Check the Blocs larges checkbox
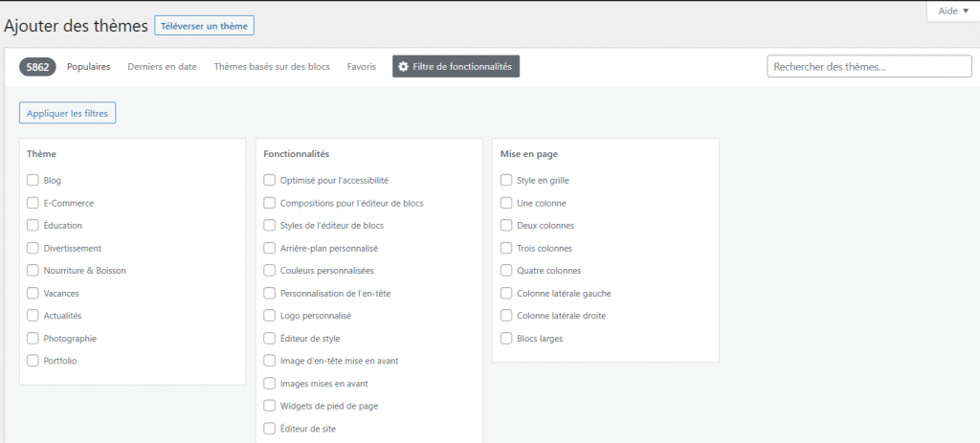 [506, 338]
